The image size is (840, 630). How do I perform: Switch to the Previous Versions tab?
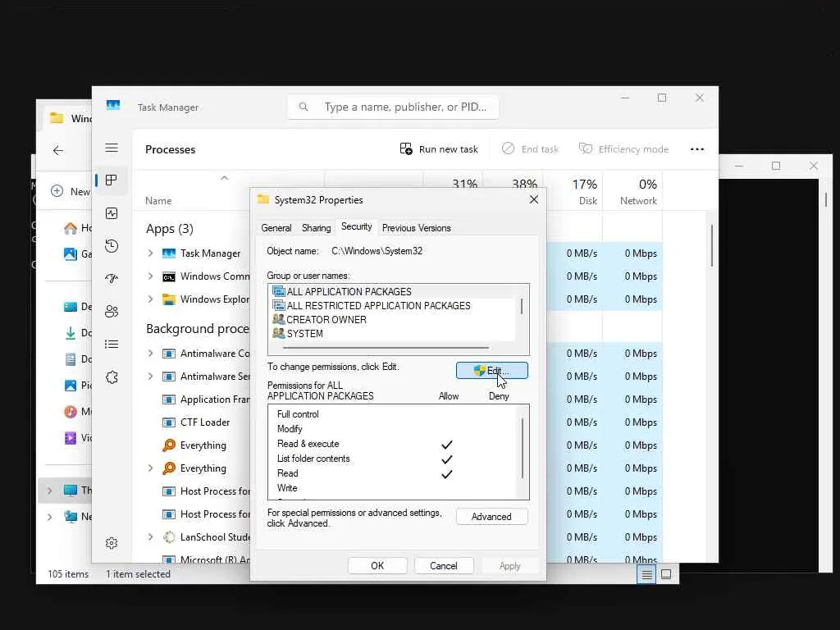pos(416,228)
